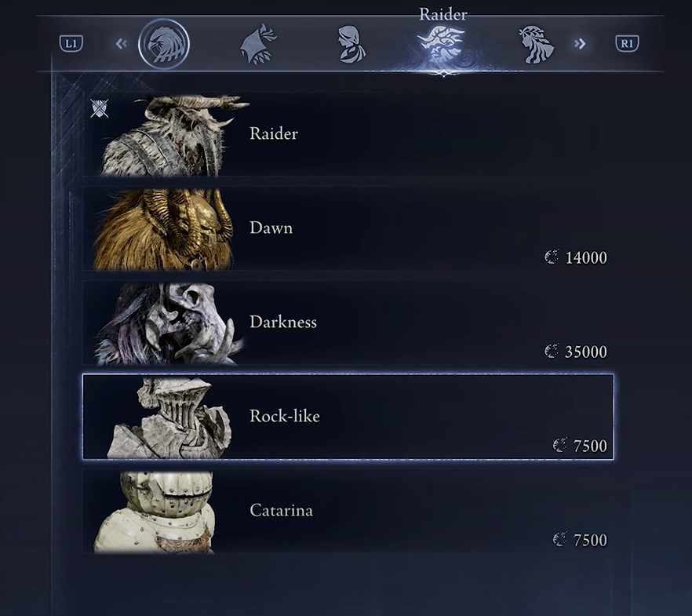Select the highlighted Rock-like outfit
The height and width of the screenshot is (616, 692).
348,417
